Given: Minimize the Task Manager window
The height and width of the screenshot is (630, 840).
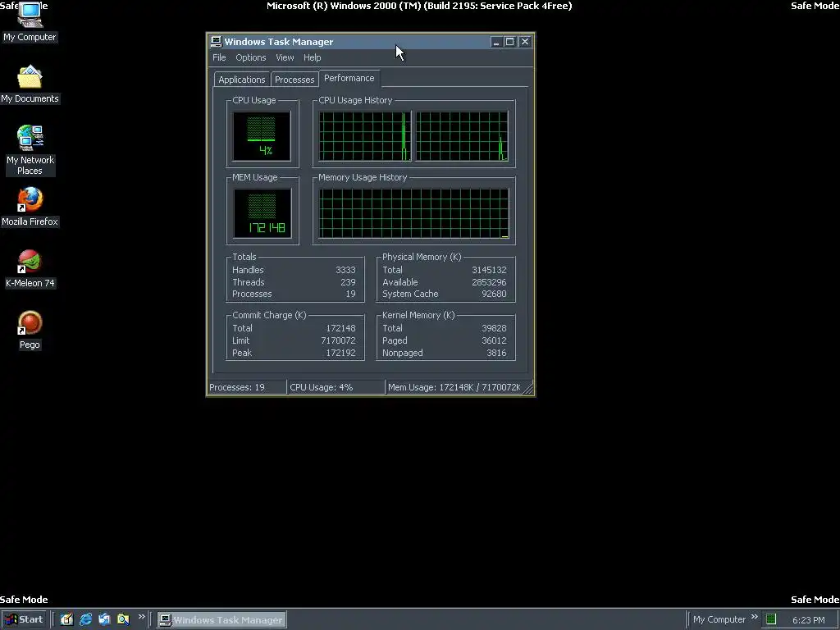Looking at the screenshot, I should click(x=496, y=42).
